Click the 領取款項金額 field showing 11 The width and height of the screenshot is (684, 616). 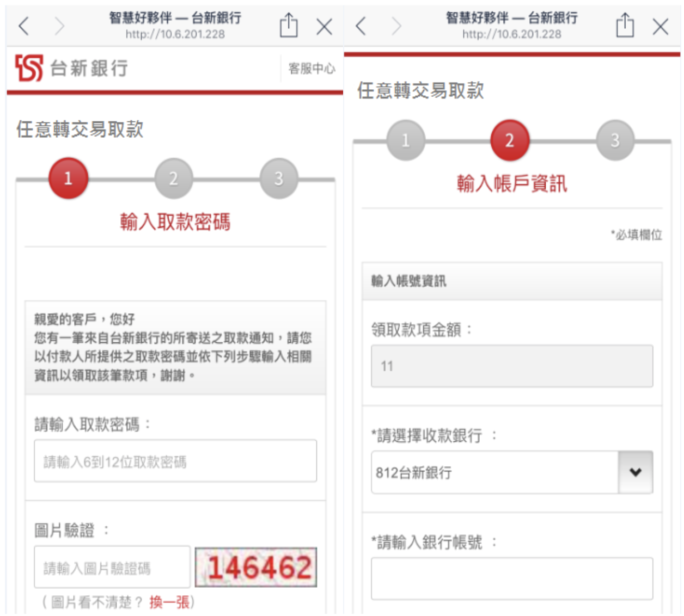coord(512,366)
